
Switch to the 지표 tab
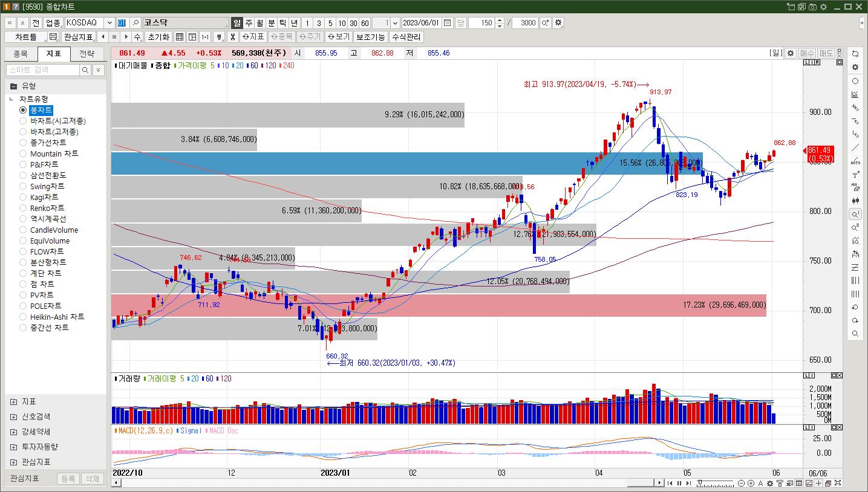click(54, 54)
